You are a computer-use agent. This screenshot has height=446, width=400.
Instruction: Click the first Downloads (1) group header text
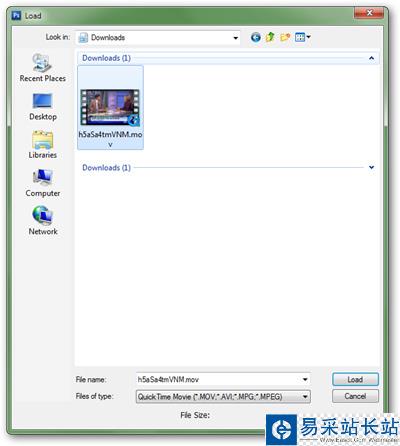pyautogui.click(x=106, y=58)
